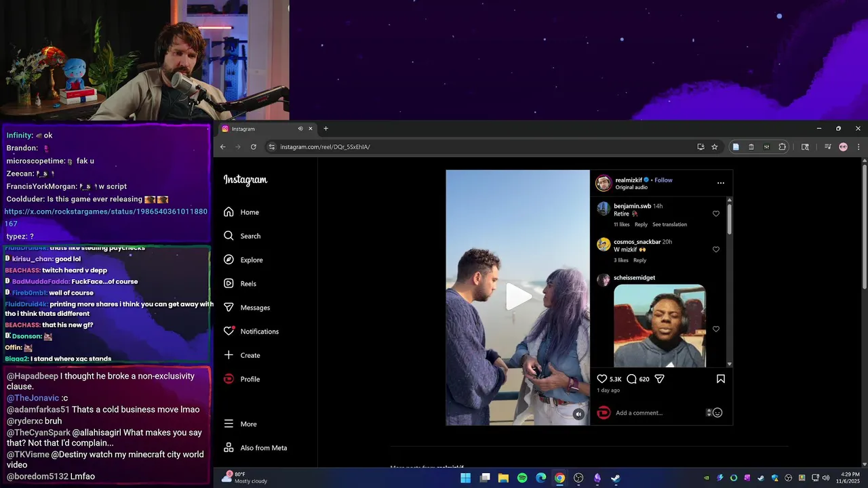
Task: View site information icon in address bar
Action: pyautogui.click(x=271, y=146)
